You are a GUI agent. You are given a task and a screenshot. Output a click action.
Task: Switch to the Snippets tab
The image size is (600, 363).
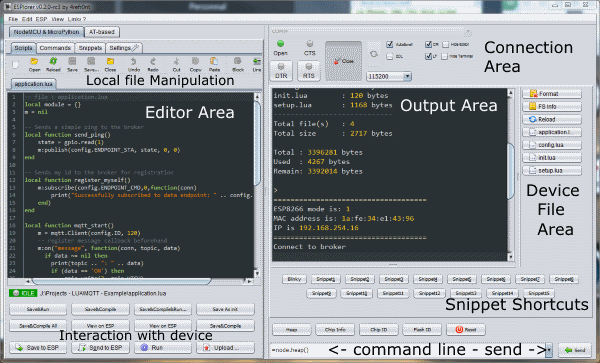pyautogui.click(x=90, y=48)
